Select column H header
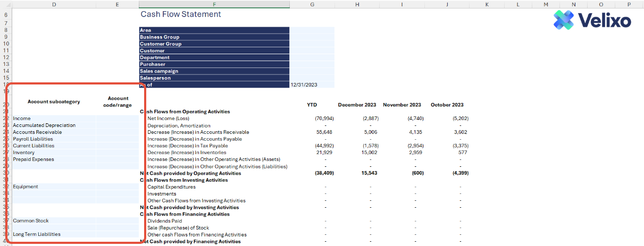Screen dimensions: 644x246 click(357, 4)
